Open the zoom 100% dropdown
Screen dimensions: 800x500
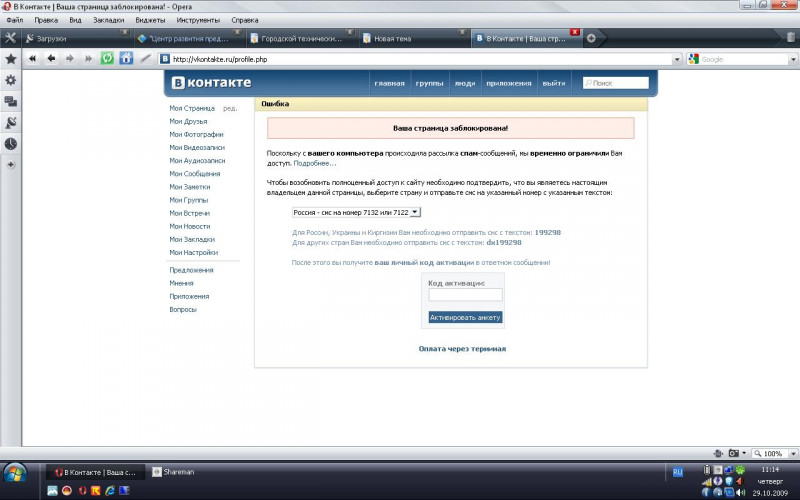[x=793, y=453]
